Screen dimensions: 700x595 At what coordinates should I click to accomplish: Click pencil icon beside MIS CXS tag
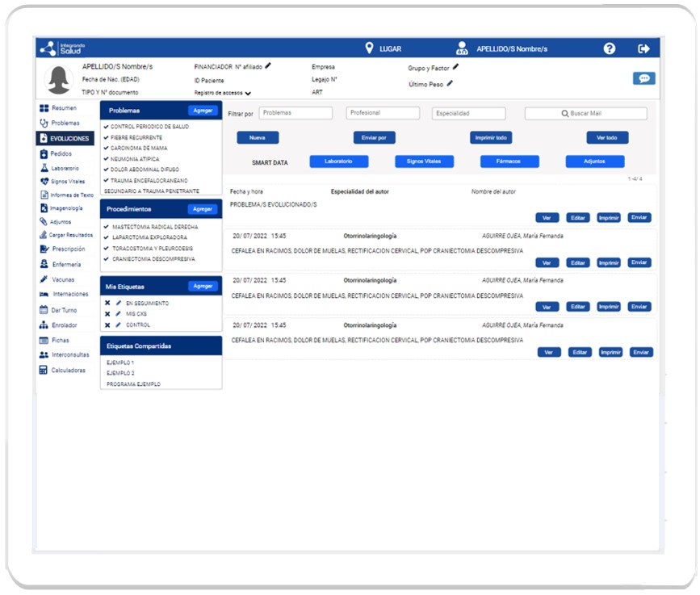(x=118, y=314)
